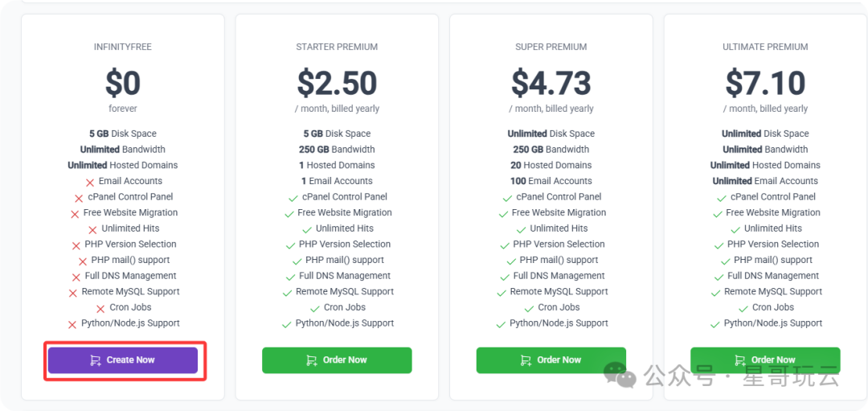Click the $2.50 Starter Premium price
The height and width of the screenshot is (411, 868).
pyautogui.click(x=337, y=83)
